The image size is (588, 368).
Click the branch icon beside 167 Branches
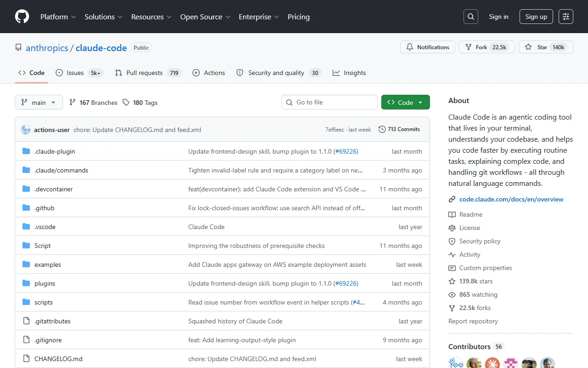pos(73,103)
